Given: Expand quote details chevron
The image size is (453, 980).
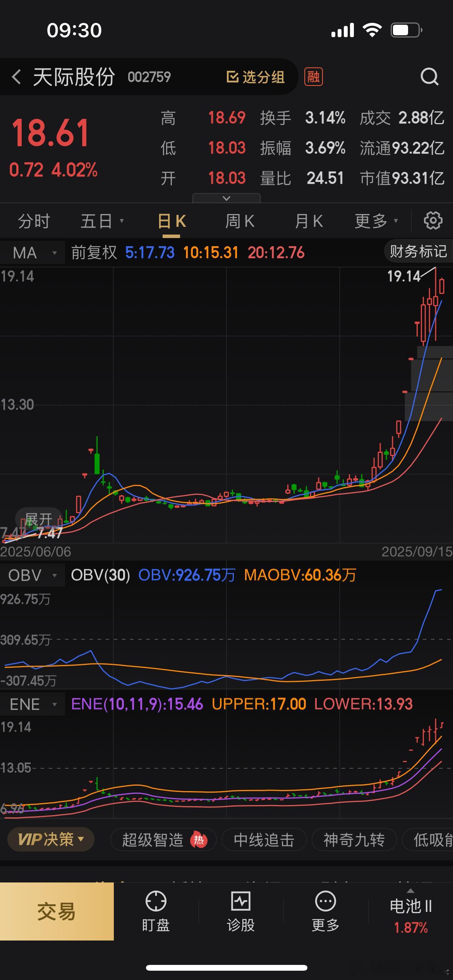Looking at the screenshot, I should (226, 198).
